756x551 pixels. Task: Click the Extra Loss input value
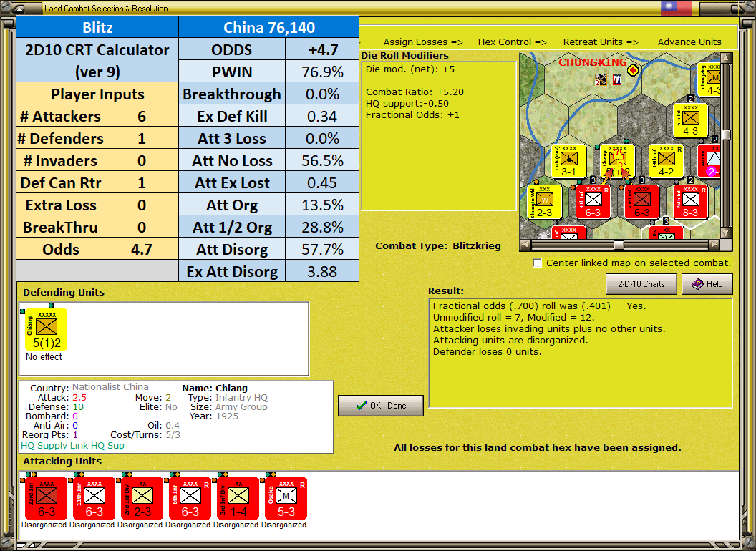click(x=141, y=205)
